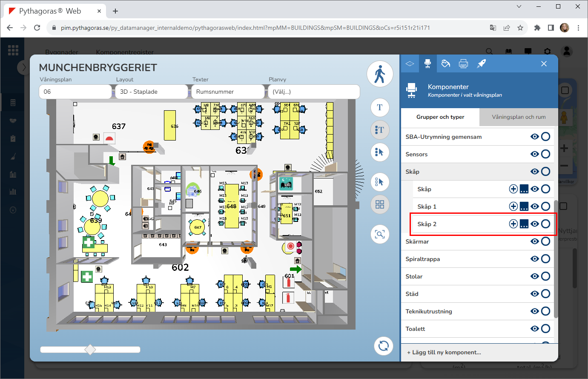Open the Layout dropdown 3D - Staplade
This screenshot has width=588, height=379.
151,92
